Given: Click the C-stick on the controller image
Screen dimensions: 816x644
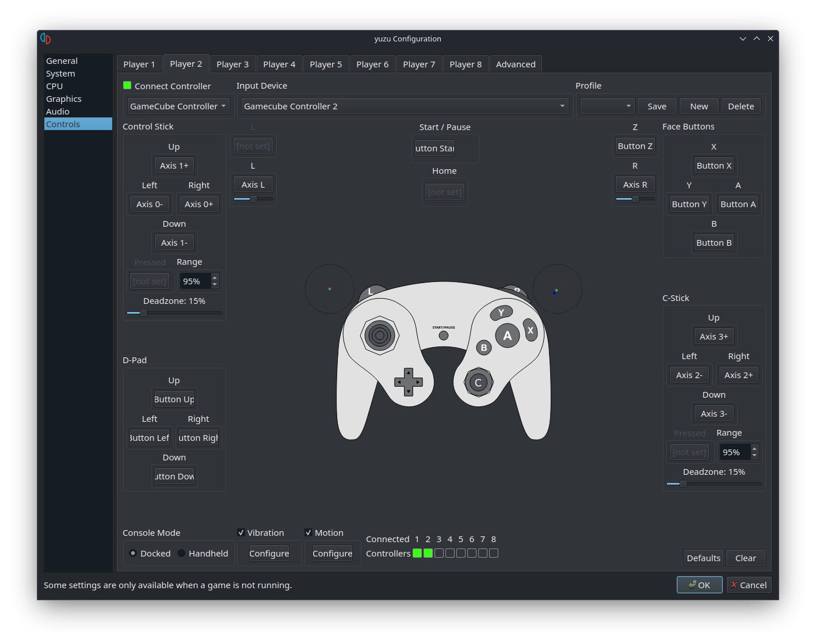Looking at the screenshot, I should tap(478, 383).
